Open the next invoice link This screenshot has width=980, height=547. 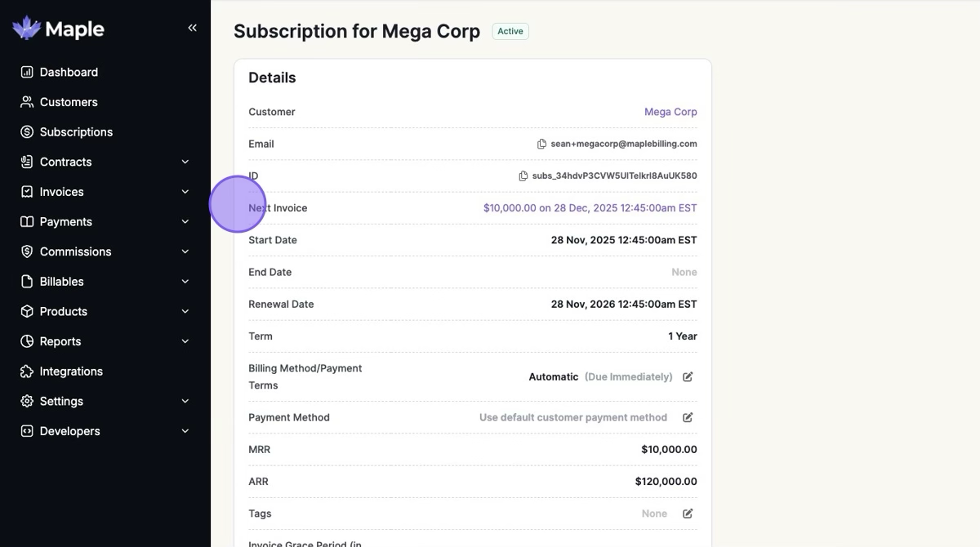pyautogui.click(x=590, y=208)
